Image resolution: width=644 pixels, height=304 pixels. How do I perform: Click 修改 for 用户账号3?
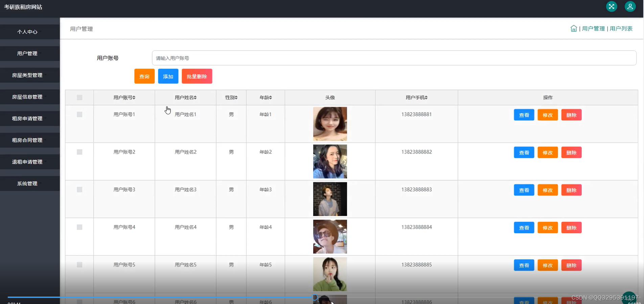pyautogui.click(x=548, y=190)
